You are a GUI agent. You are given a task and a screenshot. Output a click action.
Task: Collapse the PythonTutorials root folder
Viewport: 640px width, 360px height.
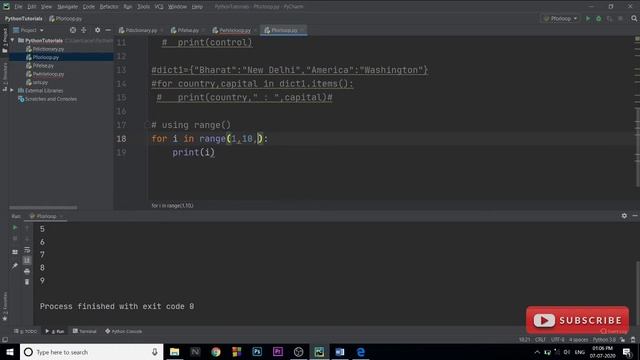point(12,40)
